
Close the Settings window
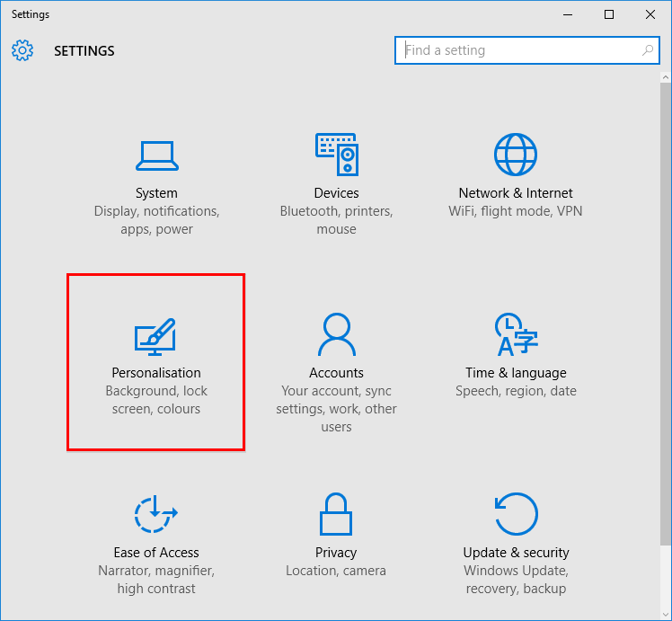pos(650,14)
